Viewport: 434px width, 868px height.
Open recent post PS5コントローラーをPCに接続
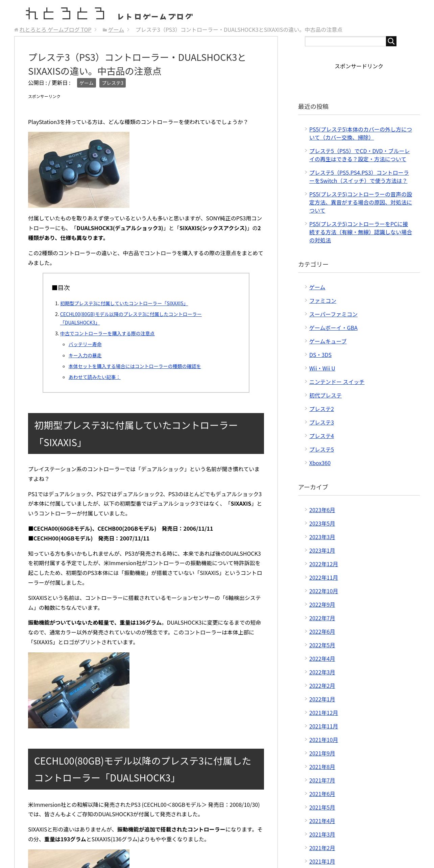pyautogui.click(x=361, y=232)
